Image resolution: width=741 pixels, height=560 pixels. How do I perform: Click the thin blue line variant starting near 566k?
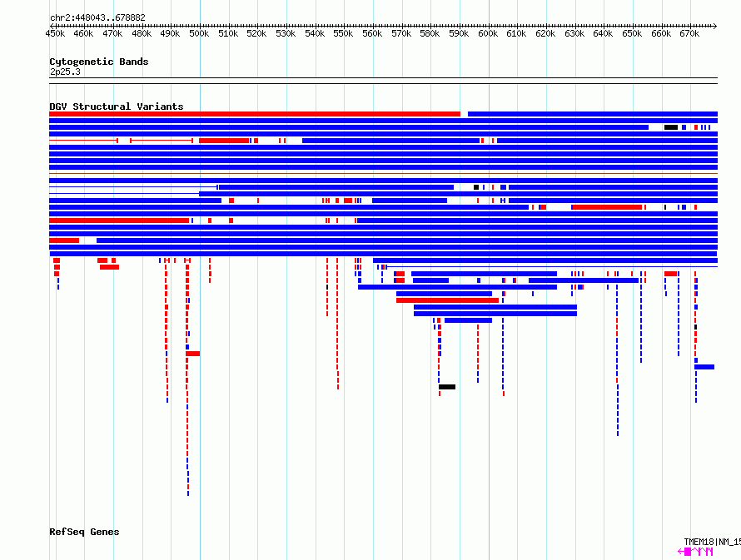[x=552, y=267]
